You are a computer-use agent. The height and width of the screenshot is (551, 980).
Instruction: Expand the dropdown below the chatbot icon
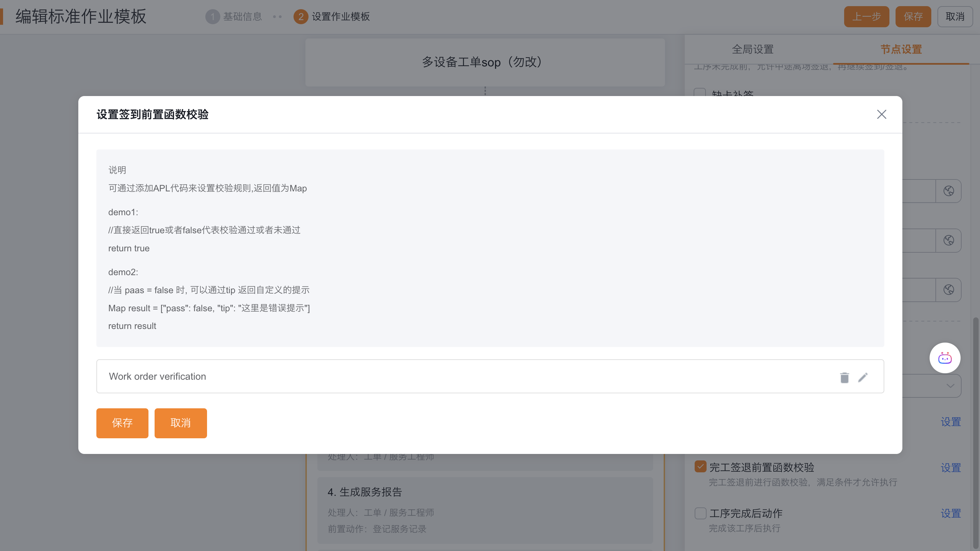click(x=950, y=386)
